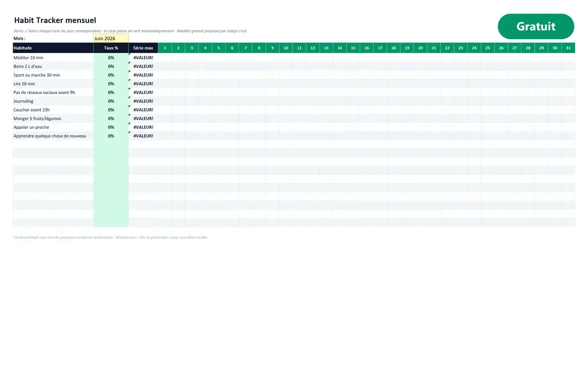Select the Taux % column header
This screenshot has height=392, width=588.
111,48
